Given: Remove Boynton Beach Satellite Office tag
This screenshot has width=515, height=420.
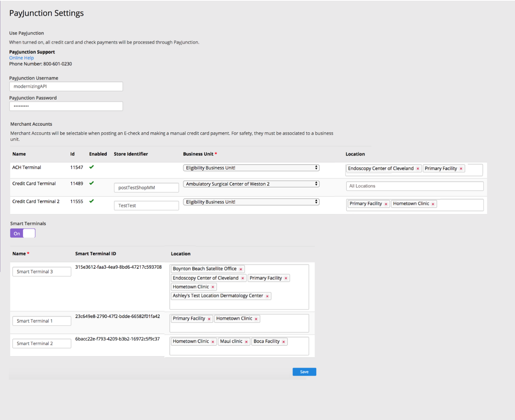Looking at the screenshot, I should click(x=241, y=269).
